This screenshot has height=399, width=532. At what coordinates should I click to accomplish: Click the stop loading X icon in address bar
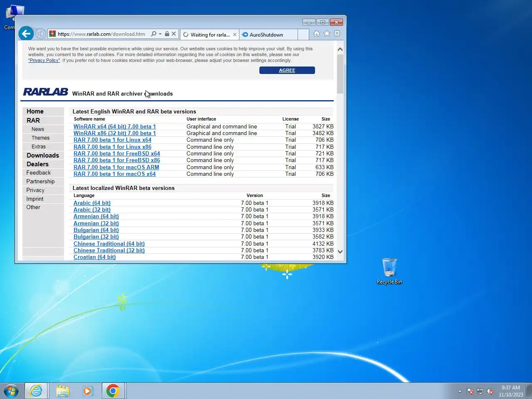[174, 34]
